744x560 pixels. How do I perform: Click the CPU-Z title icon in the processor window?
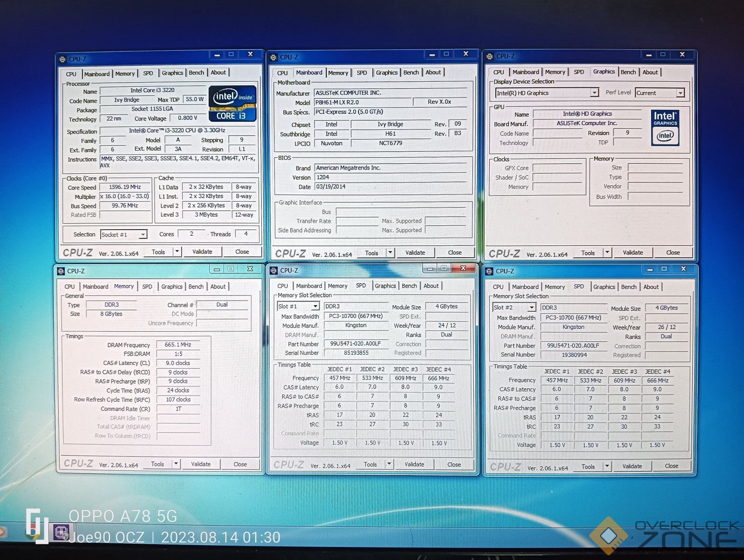[x=63, y=59]
